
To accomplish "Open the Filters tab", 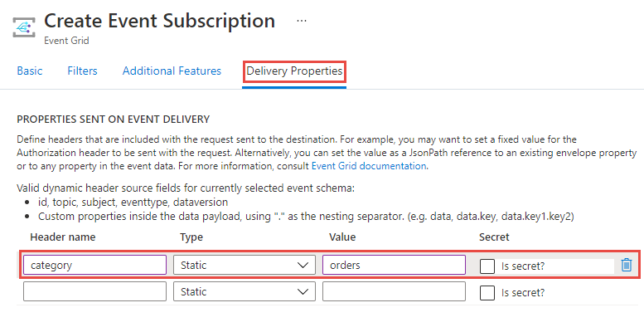I will (x=82, y=71).
